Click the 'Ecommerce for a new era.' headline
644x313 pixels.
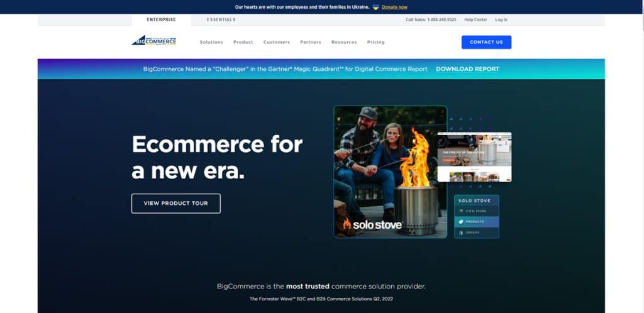coord(217,157)
